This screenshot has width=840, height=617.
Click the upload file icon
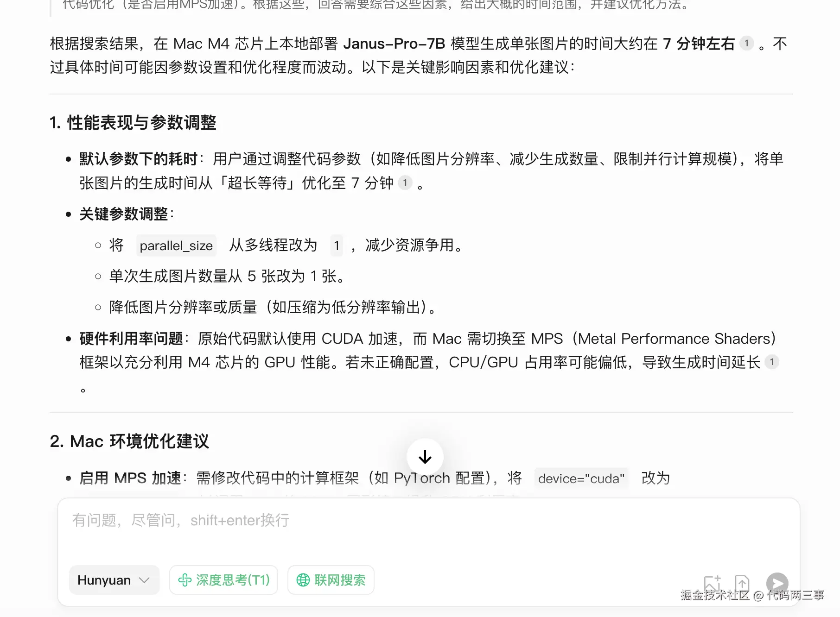point(742,583)
